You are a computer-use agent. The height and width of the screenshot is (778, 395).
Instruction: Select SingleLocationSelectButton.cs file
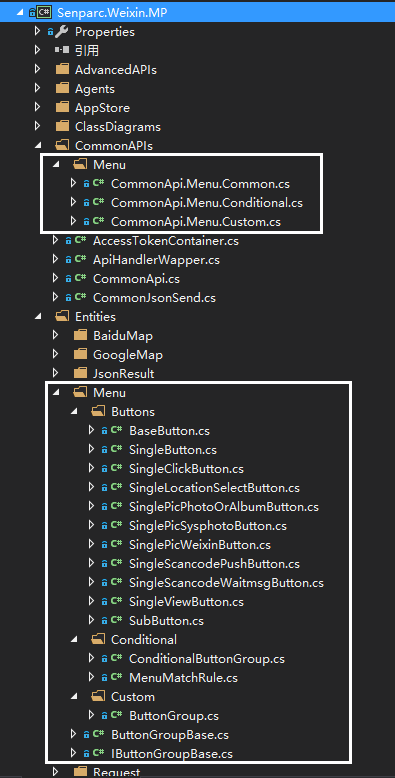click(x=214, y=488)
